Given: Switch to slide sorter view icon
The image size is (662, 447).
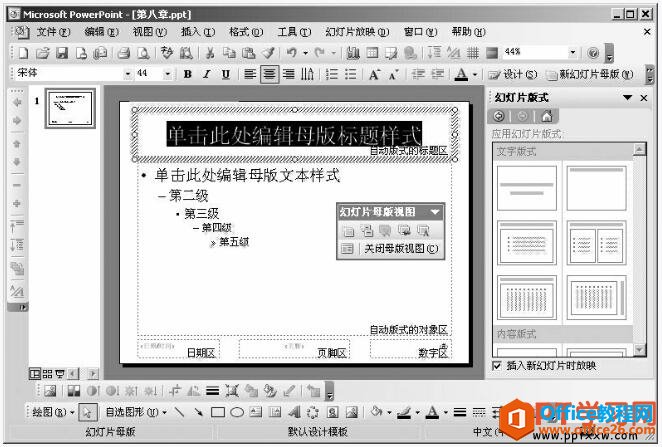Looking at the screenshot, I should pyautogui.click(x=47, y=374).
